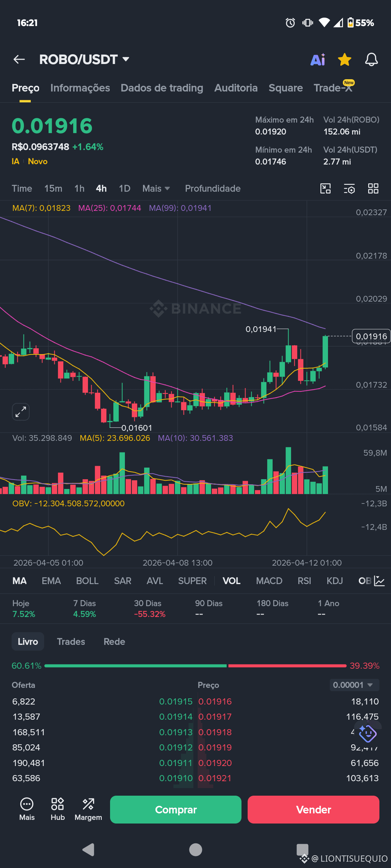Select bid price 0.01913
The height and width of the screenshot is (868, 391).
pyautogui.click(x=176, y=732)
